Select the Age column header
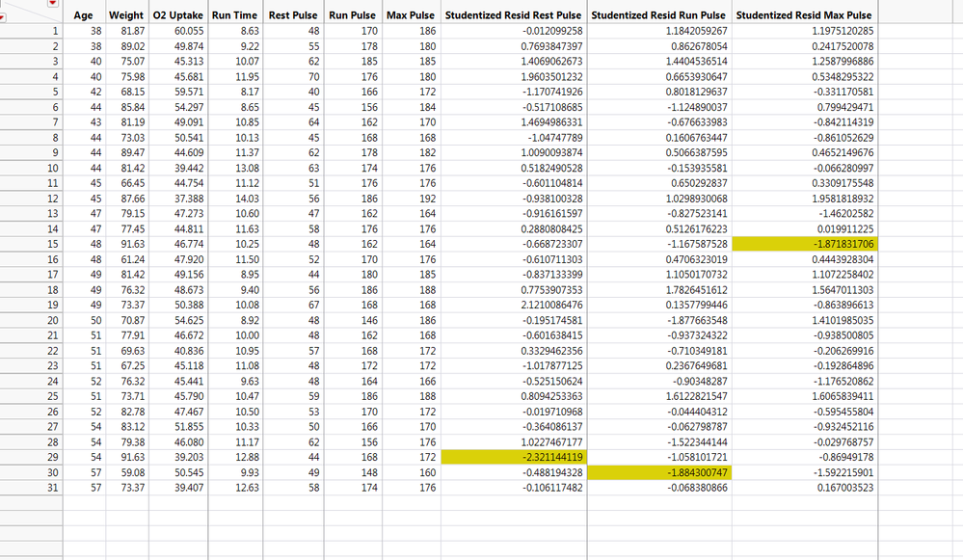The image size is (963, 560). point(84,15)
